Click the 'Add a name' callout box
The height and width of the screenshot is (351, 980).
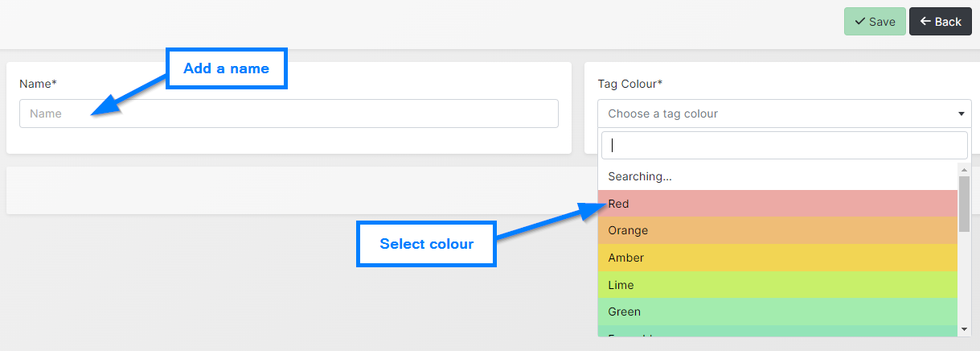226,68
